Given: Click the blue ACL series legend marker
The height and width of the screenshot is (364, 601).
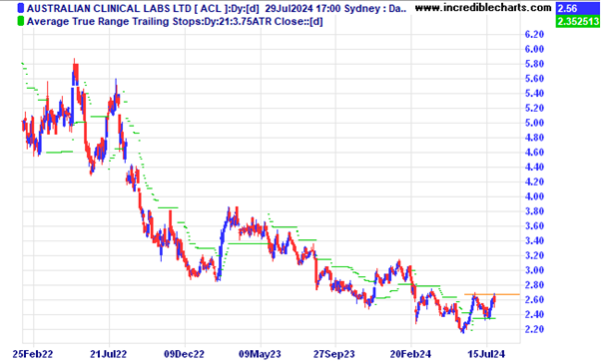Looking at the screenshot, I should pos(20,8).
